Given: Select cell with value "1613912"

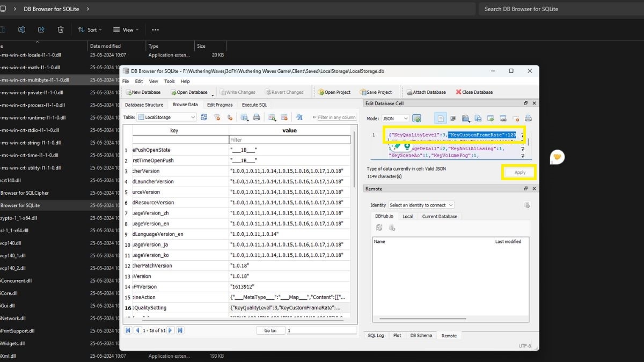Looking at the screenshot, I should coord(290,286).
